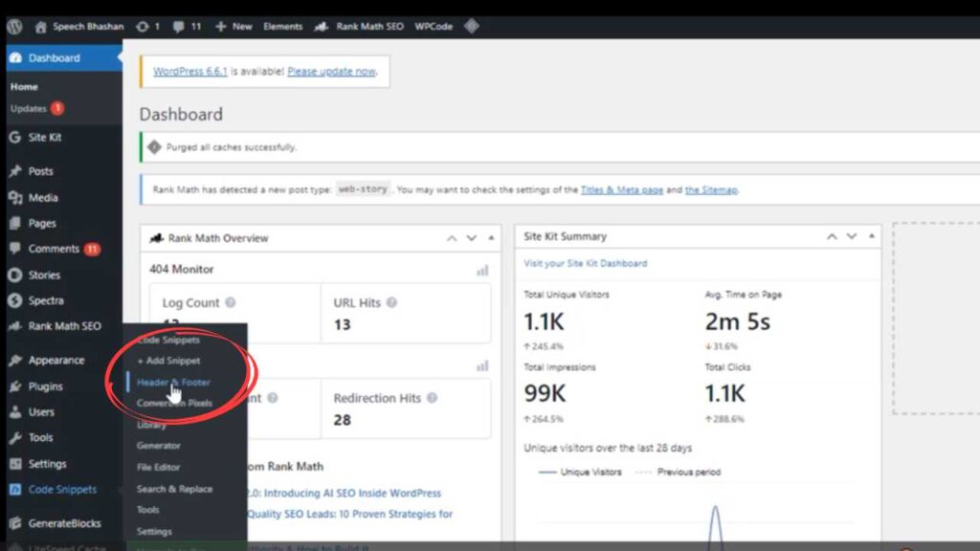The height and width of the screenshot is (551, 980).
Task: Open Settings in the Code Snippets submenu
Action: pyautogui.click(x=154, y=532)
